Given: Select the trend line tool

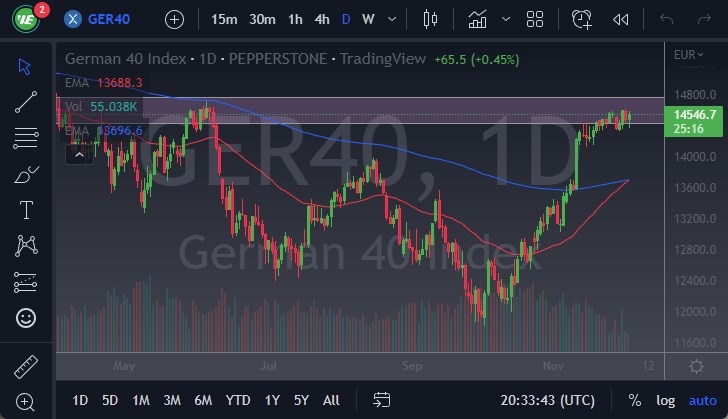Looking at the screenshot, I should [26, 102].
